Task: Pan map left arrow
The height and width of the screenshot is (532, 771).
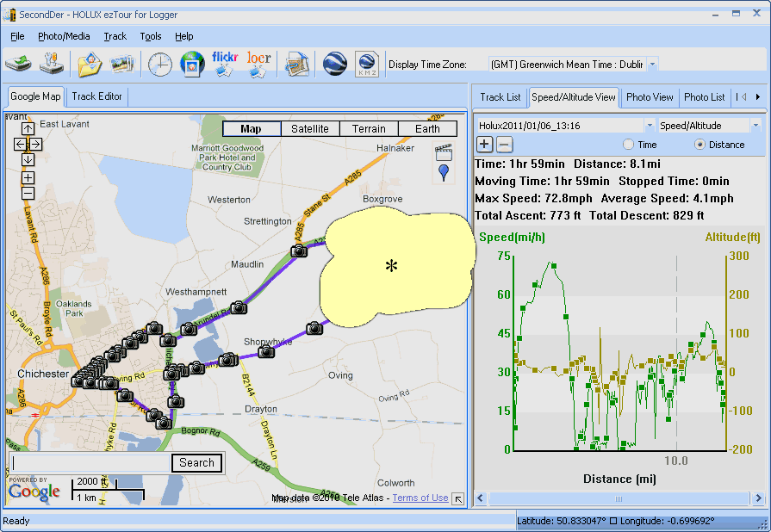Action: tap(20, 144)
